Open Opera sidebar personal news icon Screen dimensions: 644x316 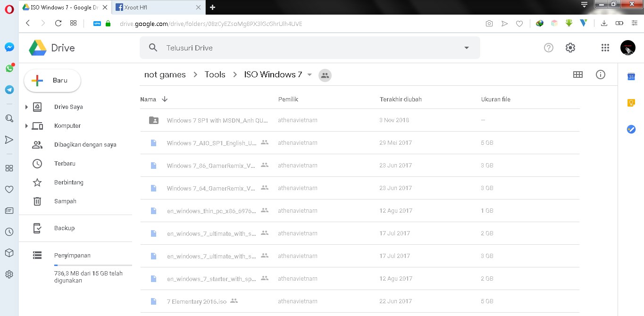pos(9,210)
